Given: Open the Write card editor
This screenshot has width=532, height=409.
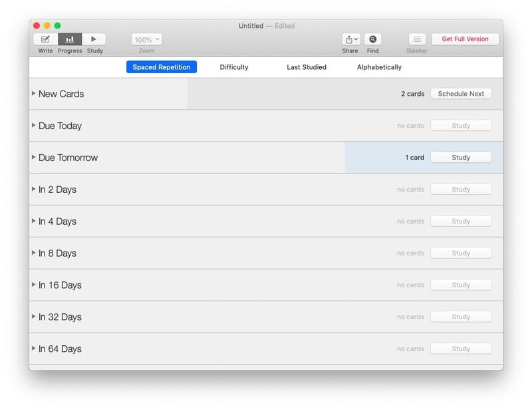Looking at the screenshot, I should point(45,39).
